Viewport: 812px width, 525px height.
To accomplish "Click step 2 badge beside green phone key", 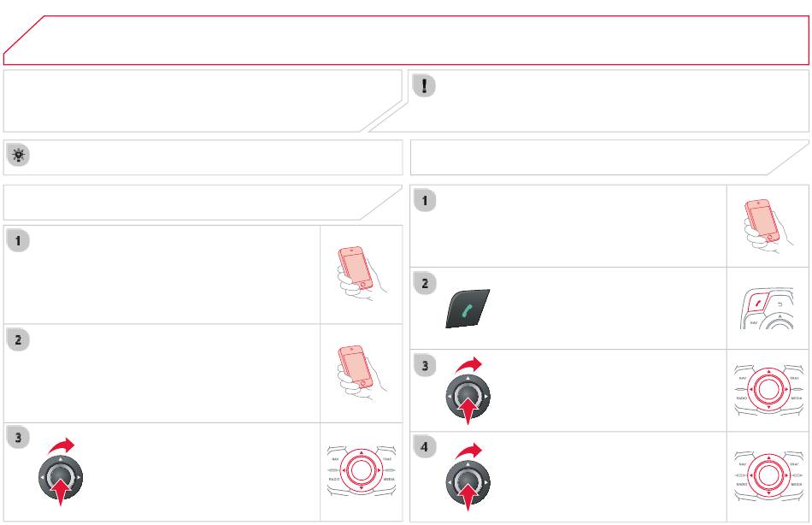I will point(425,284).
